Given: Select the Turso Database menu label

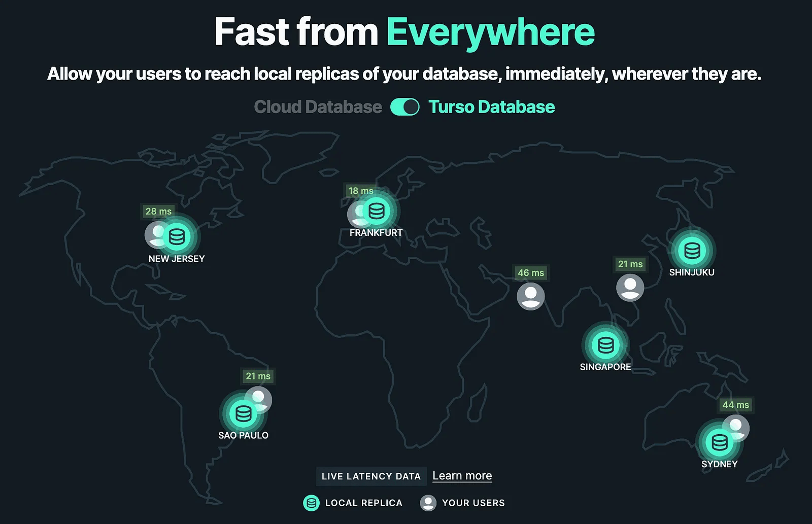Looking at the screenshot, I should [x=491, y=107].
